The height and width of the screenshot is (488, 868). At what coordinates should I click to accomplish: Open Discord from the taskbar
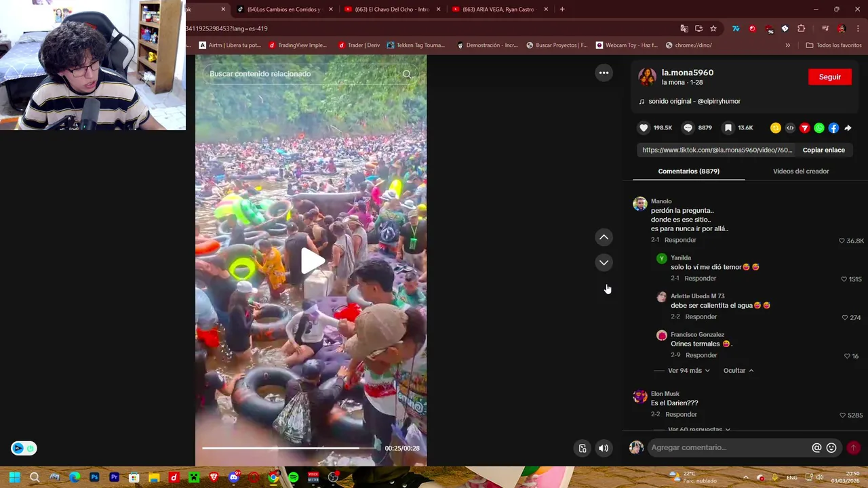[234, 477]
